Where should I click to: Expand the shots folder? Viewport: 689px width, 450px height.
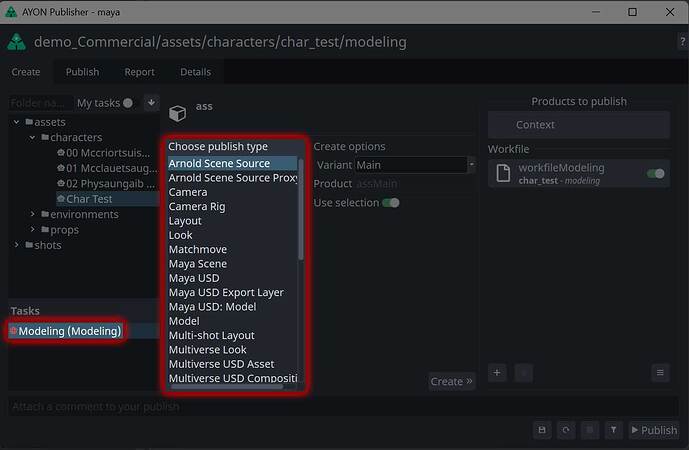click(x=17, y=245)
